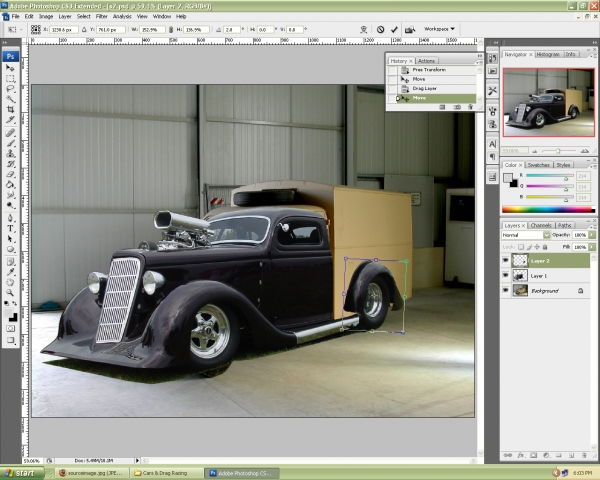The height and width of the screenshot is (480, 600).
Task: Select the Clone Stamp tool
Action: 10,153
